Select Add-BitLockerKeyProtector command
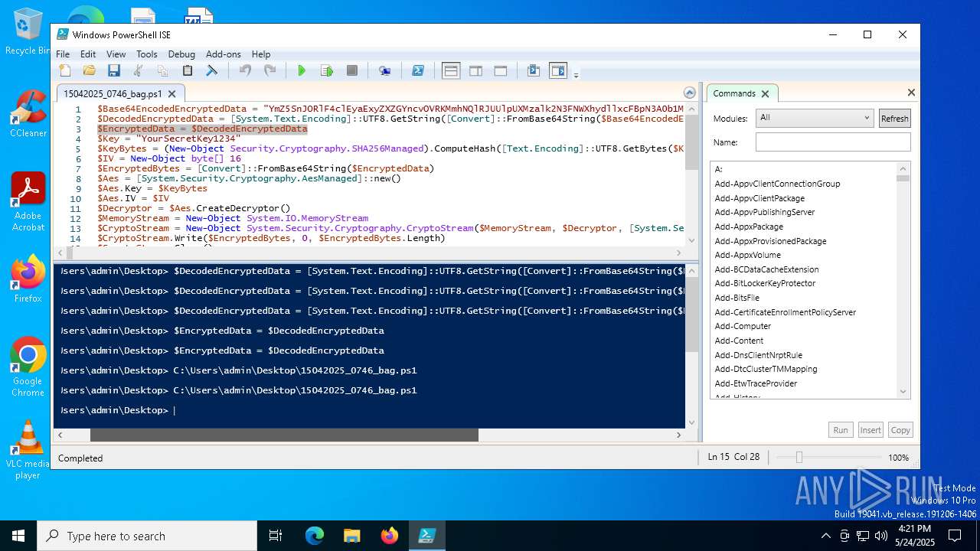980x551 pixels. point(765,283)
